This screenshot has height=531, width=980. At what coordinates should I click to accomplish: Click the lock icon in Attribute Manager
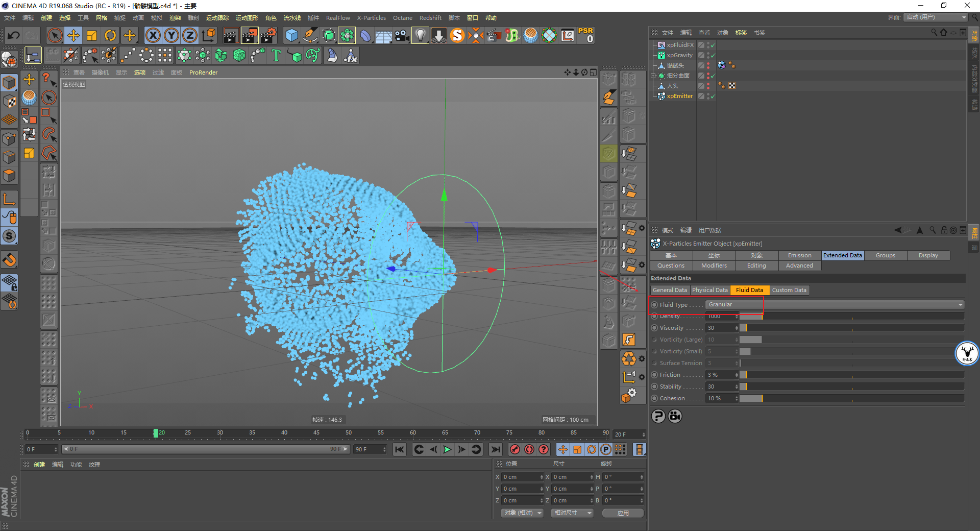pos(944,230)
